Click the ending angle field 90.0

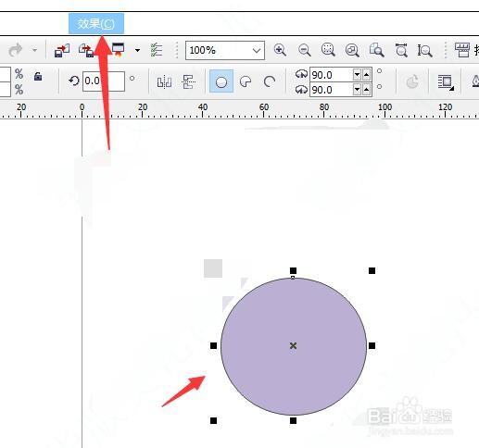pyautogui.click(x=331, y=90)
